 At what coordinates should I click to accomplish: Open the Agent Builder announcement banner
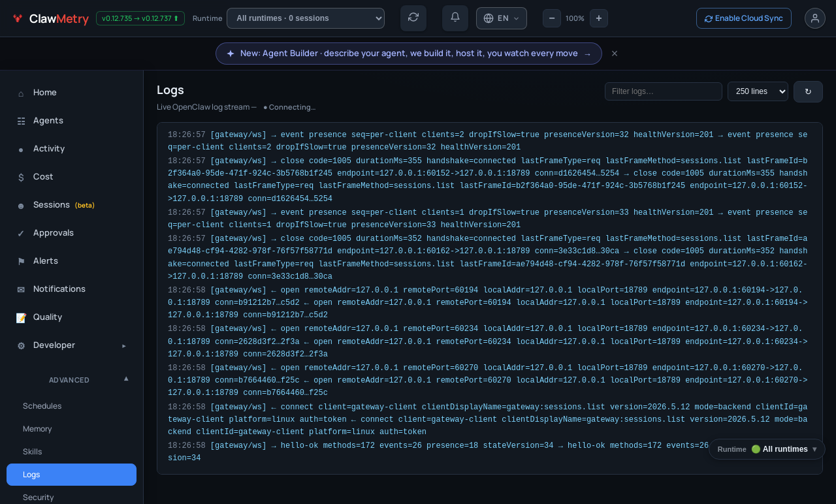coord(409,54)
